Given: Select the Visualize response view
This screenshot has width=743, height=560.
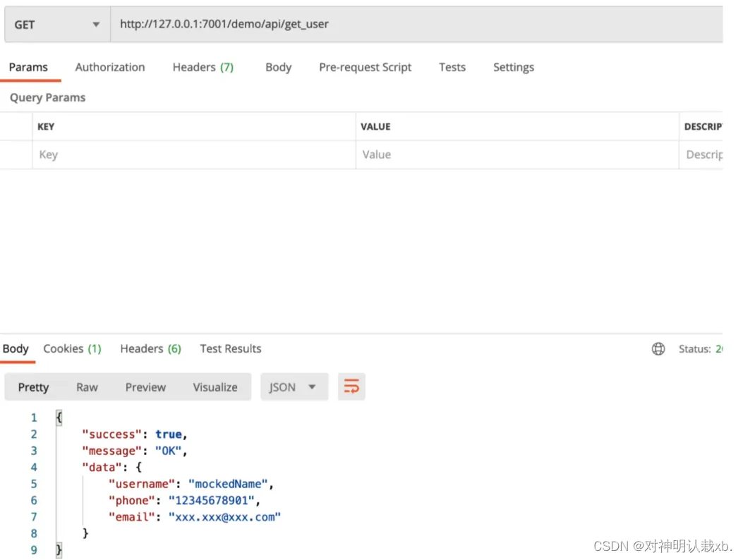Looking at the screenshot, I should pos(215,387).
